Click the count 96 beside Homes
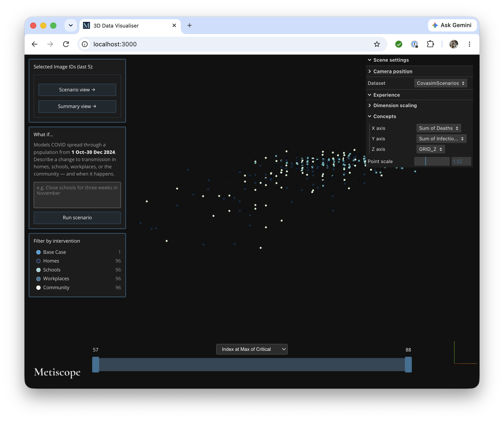The height and width of the screenshot is (421, 504). [118, 261]
